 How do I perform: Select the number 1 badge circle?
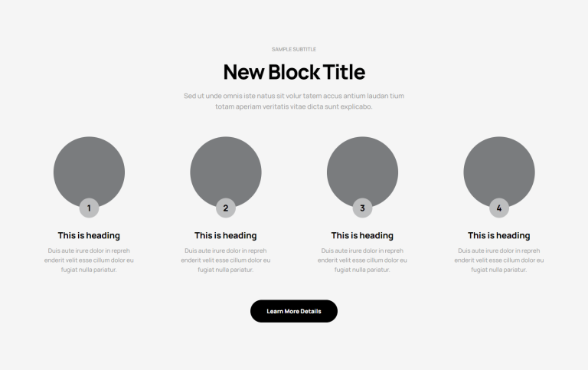click(89, 208)
